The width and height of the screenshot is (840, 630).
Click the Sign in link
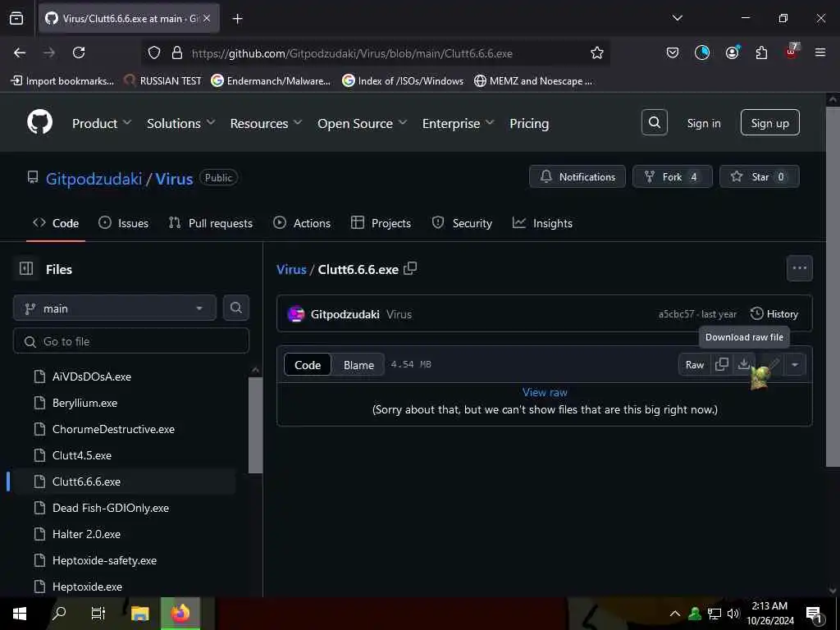(x=703, y=123)
